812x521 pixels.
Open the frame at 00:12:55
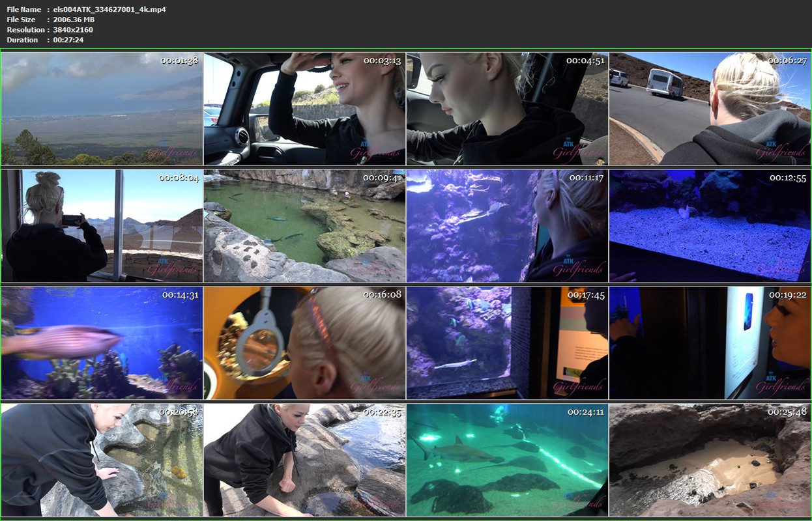[710, 226]
